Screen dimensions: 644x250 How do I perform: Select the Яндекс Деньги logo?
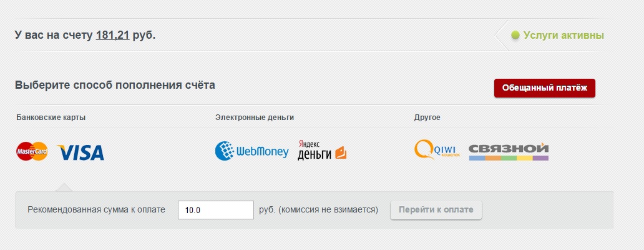pyautogui.click(x=322, y=150)
